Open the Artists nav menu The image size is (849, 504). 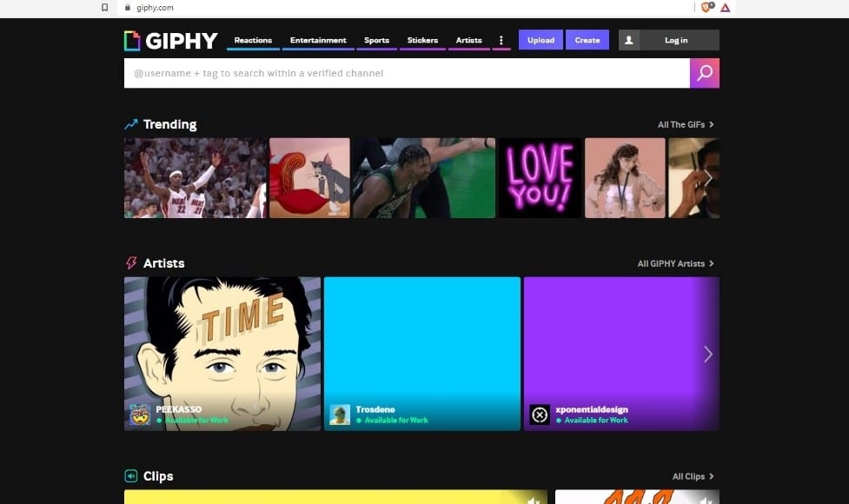(468, 40)
